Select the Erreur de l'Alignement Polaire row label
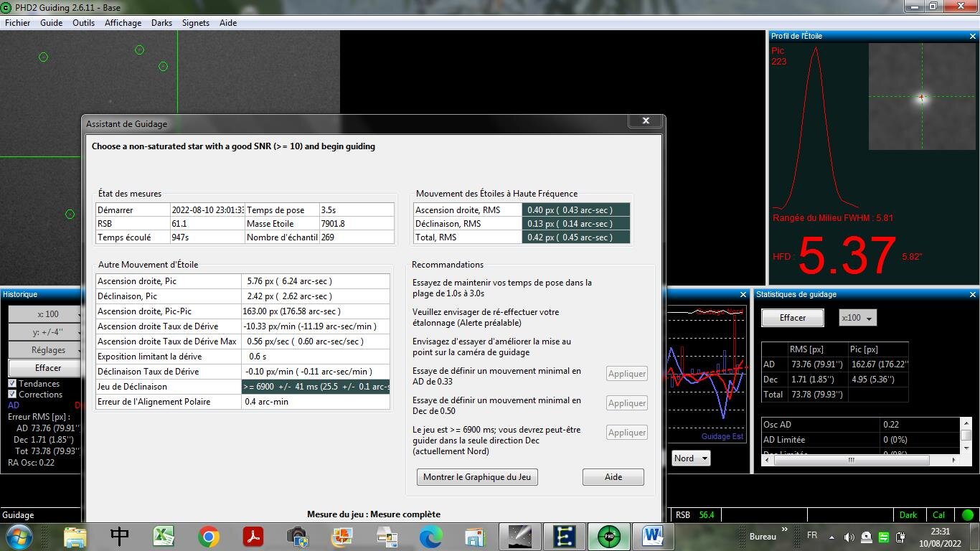The image size is (980, 551). pos(169,402)
